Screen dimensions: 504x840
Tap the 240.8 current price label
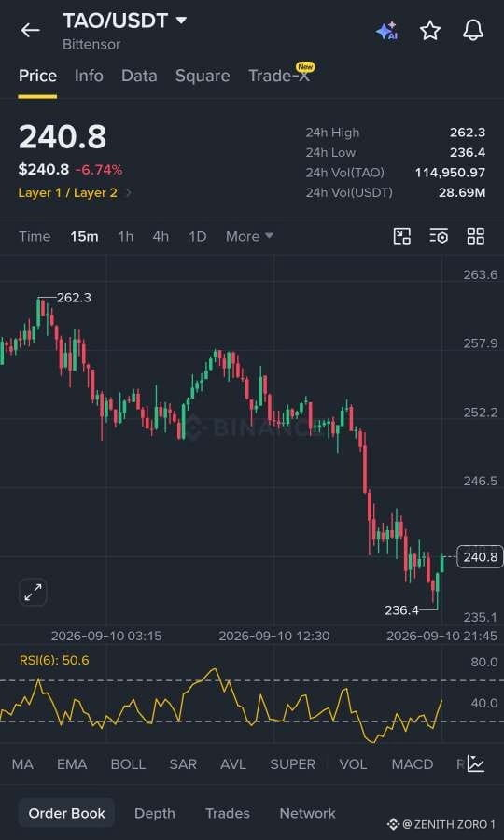click(481, 557)
